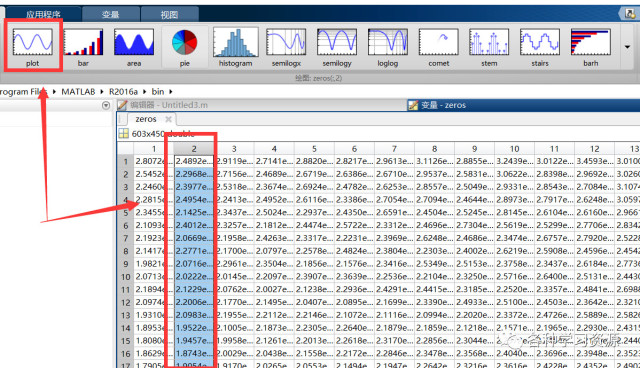Click cell 2.5024e in row 5
This screenshot has width=640, height=368.
[274, 213]
